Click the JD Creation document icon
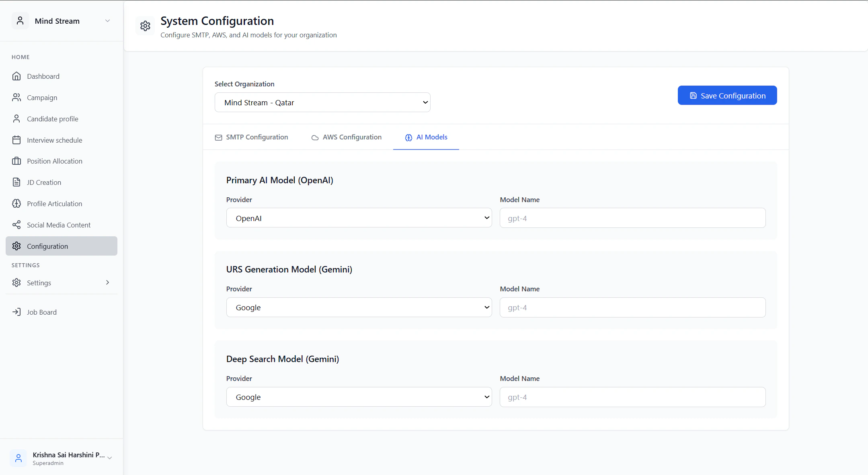This screenshot has width=868, height=475. pos(16,182)
